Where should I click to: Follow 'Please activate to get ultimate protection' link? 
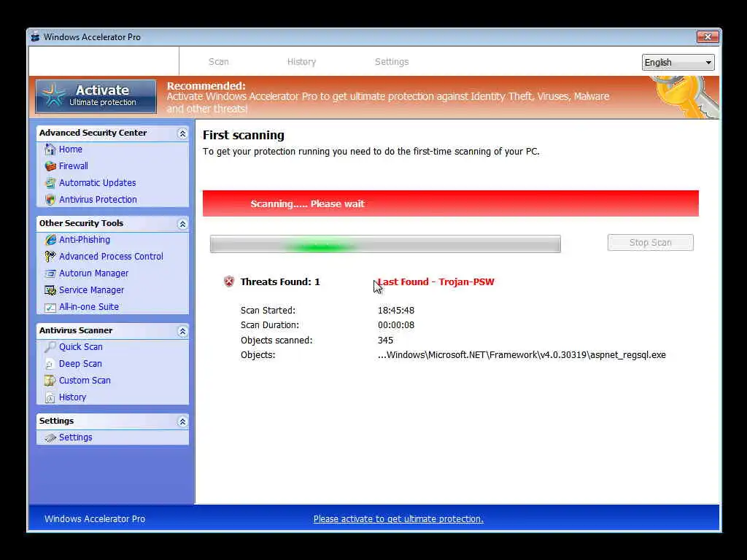tap(398, 519)
